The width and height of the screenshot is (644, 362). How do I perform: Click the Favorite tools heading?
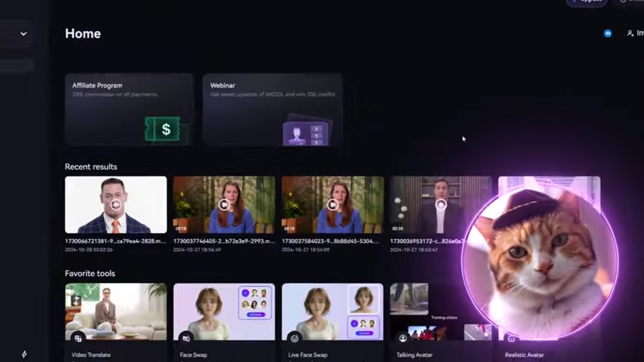coord(90,274)
